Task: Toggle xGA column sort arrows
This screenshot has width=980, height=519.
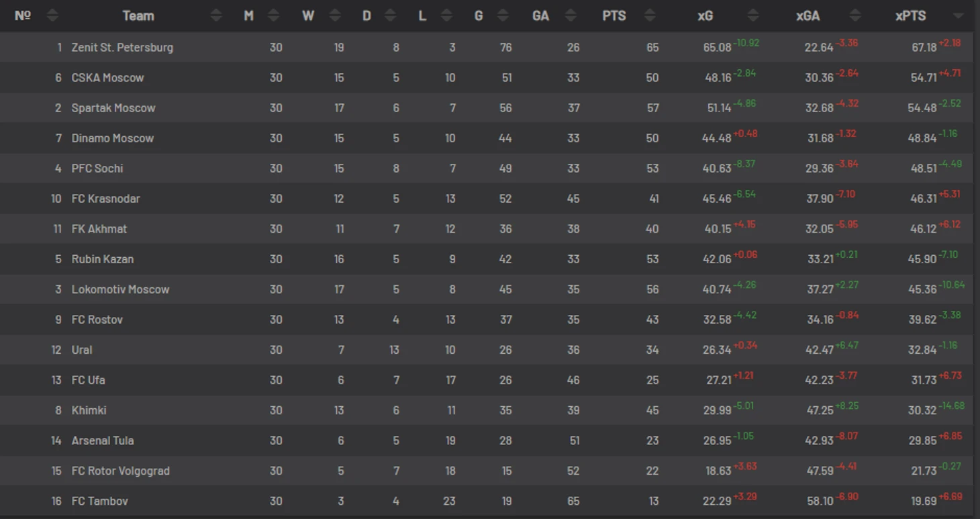Action: [855, 15]
